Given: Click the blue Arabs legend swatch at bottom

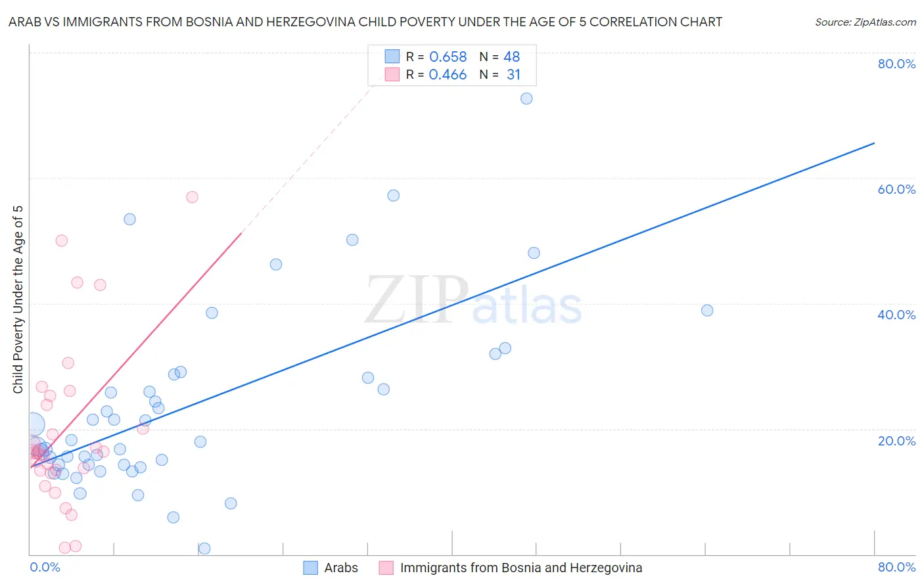Looking at the screenshot, I should click(x=310, y=568).
